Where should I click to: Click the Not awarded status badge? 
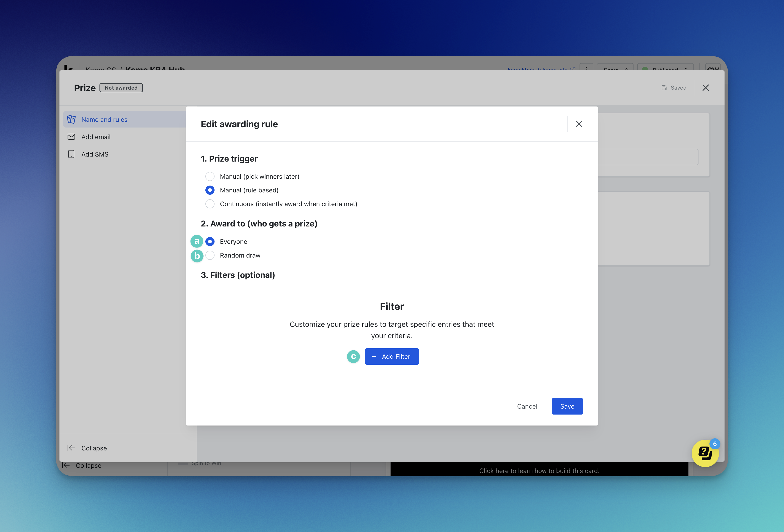click(121, 88)
